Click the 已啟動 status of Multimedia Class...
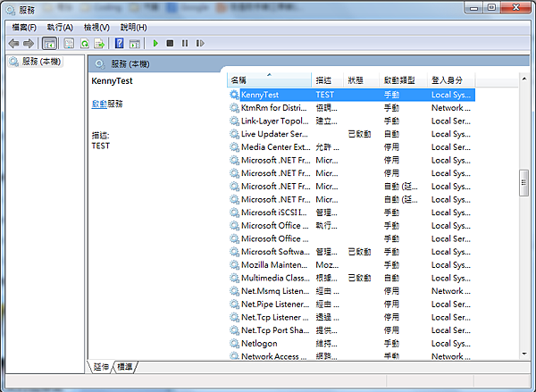This screenshot has width=536, height=392. [x=359, y=279]
